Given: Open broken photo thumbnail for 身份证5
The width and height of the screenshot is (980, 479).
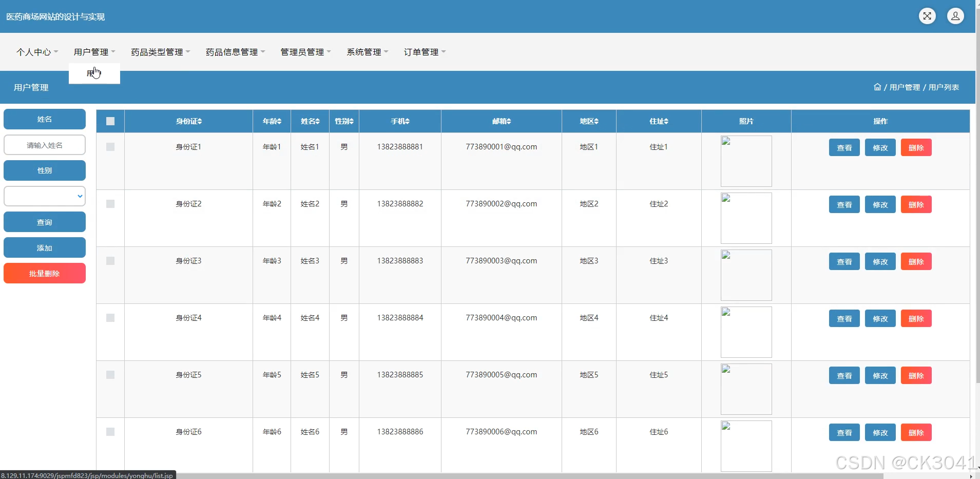Looking at the screenshot, I should point(746,389).
